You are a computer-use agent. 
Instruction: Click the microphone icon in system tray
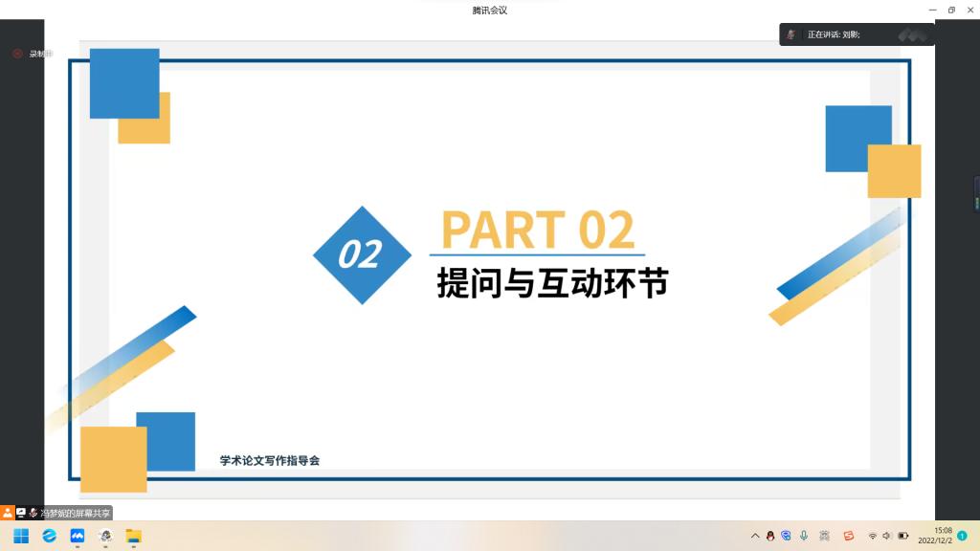804,536
